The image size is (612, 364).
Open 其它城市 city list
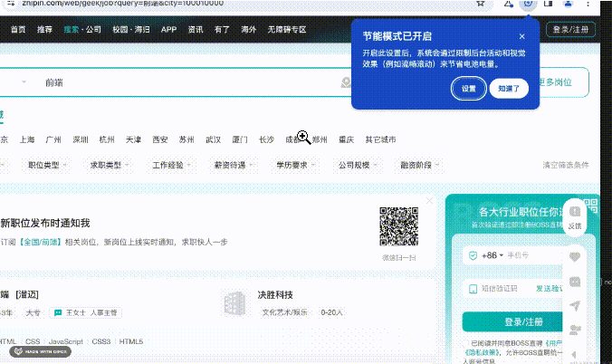380,139
